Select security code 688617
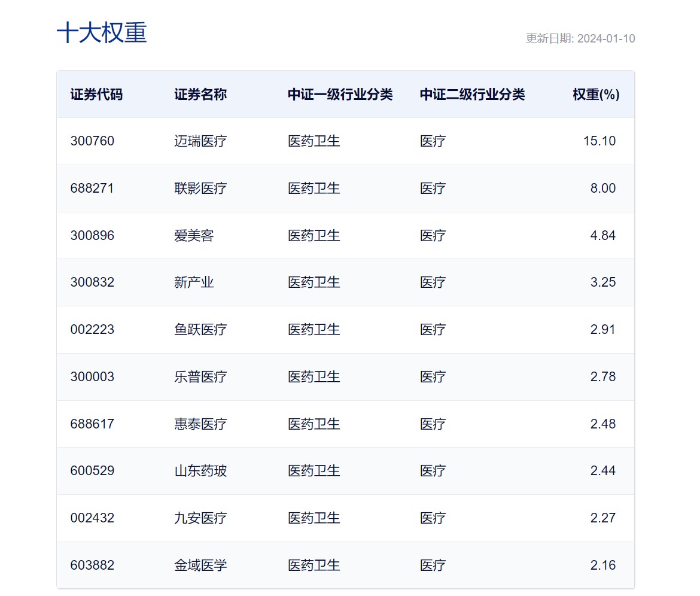The height and width of the screenshot is (596, 700). pyautogui.click(x=92, y=424)
